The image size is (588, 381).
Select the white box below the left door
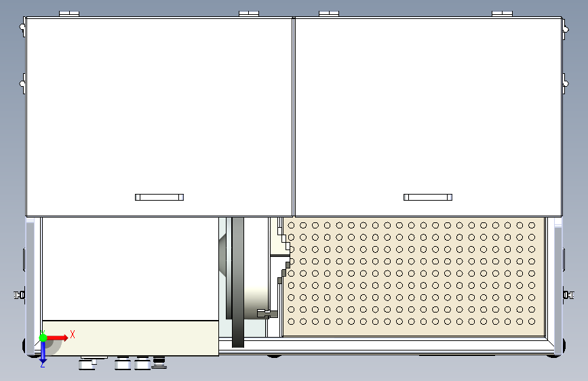130,269
